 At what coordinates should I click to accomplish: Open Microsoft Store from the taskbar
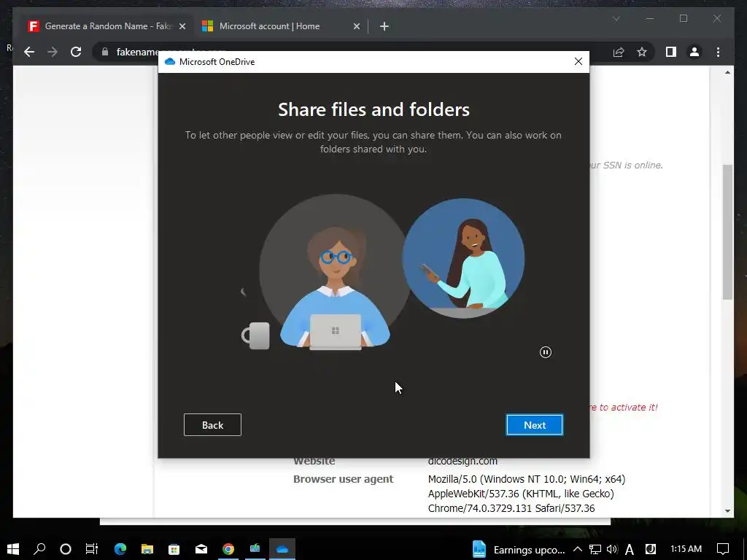tap(174, 549)
